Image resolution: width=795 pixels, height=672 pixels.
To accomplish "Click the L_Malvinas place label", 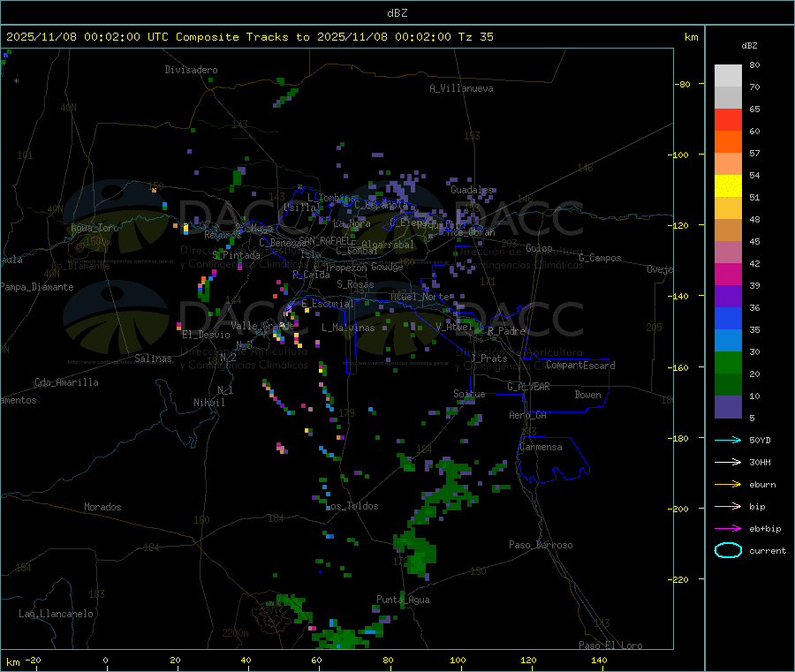I will 348,328.
